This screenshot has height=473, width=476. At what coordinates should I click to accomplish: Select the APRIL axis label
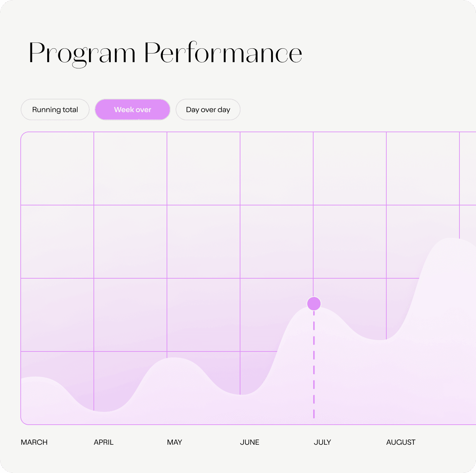tap(103, 442)
